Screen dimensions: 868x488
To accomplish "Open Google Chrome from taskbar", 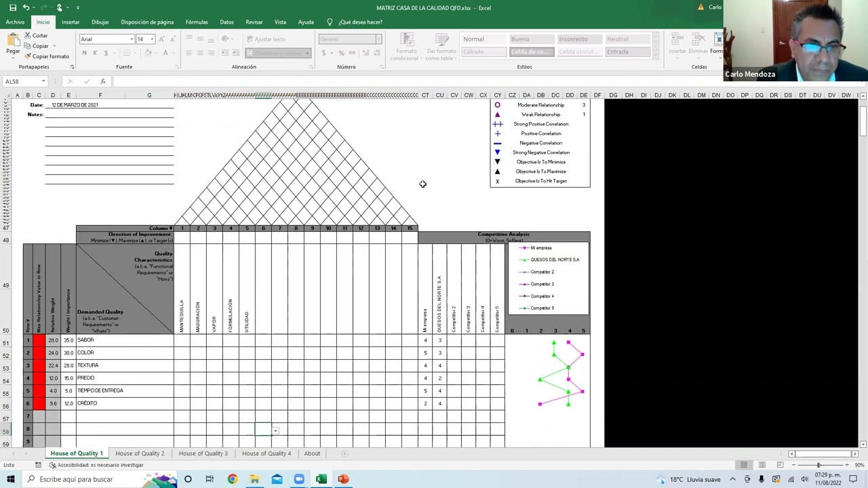I will (x=232, y=479).
